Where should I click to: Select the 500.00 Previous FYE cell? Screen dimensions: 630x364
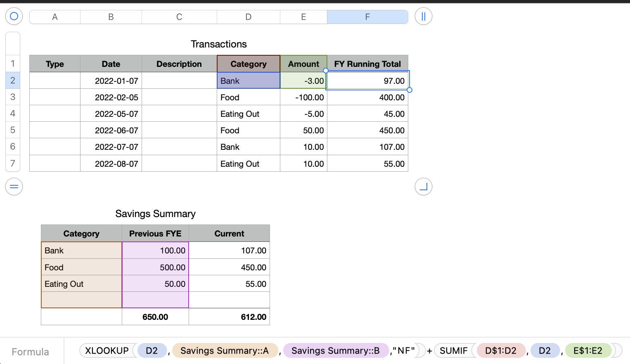[155, 267]
